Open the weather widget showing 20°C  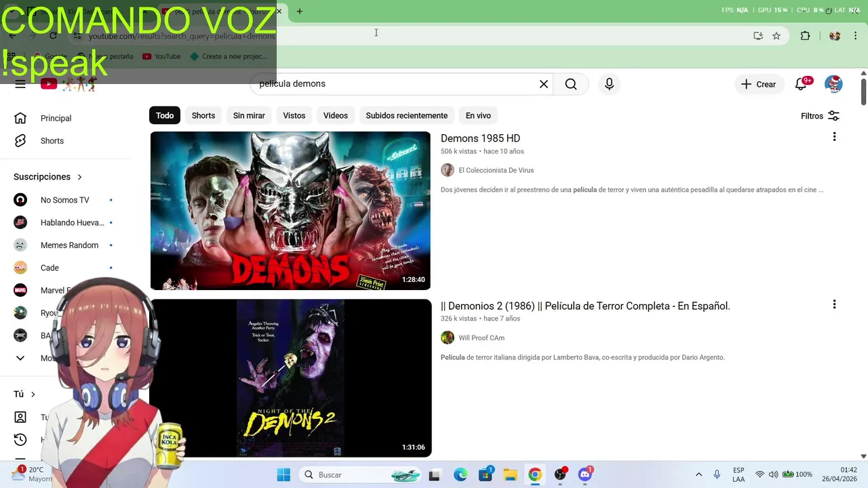pyautogui.click(x=33, y=474)
